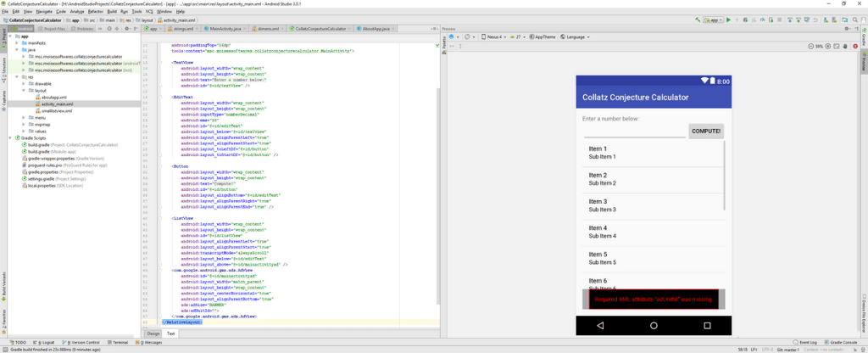
Task: Switch to AboutApp.java editor tab
Action: 376,28
